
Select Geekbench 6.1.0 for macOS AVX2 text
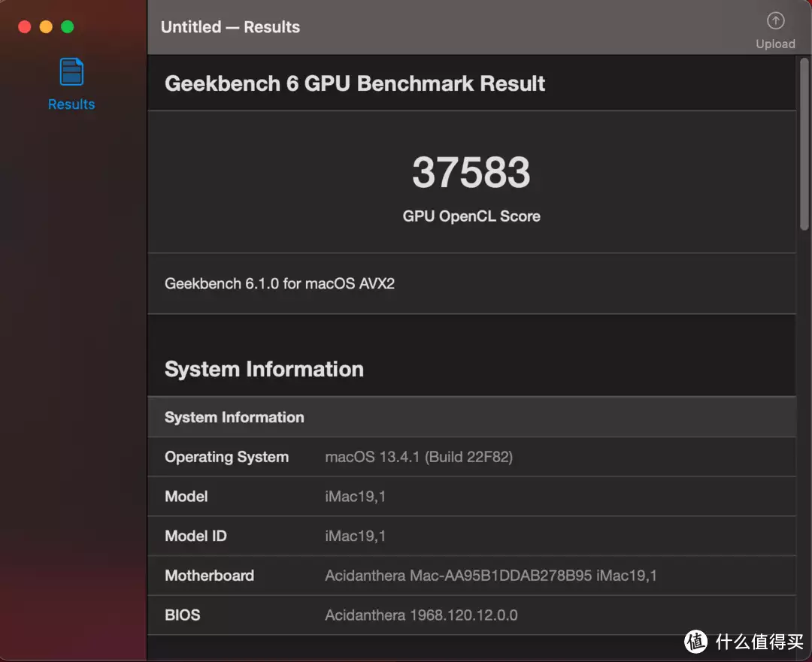tap(280, 283)
